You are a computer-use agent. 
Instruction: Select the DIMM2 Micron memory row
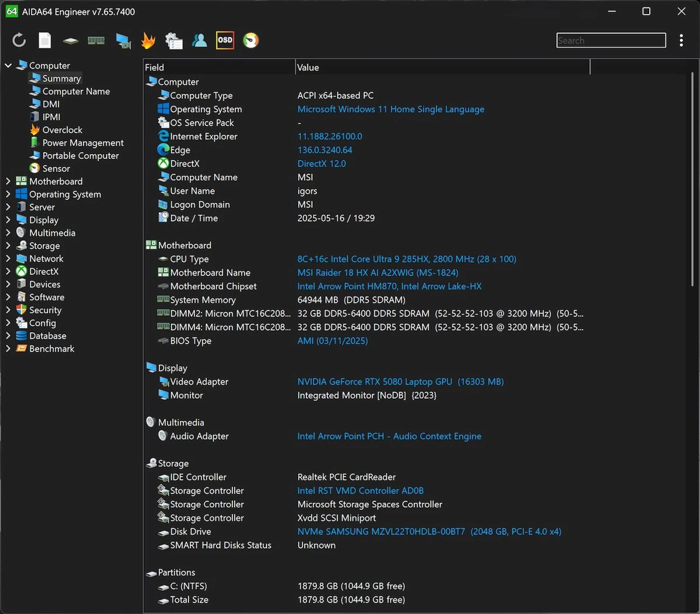366,313
